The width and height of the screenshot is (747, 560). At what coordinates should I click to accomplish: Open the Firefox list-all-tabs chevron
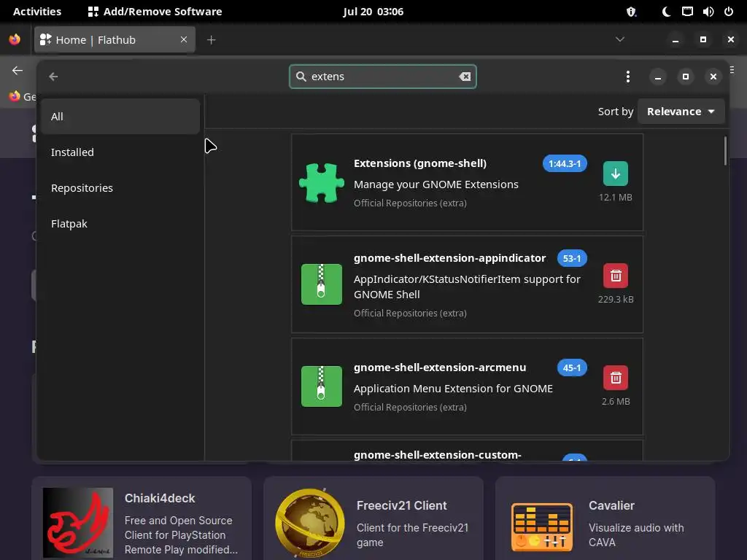coord(620,39)
